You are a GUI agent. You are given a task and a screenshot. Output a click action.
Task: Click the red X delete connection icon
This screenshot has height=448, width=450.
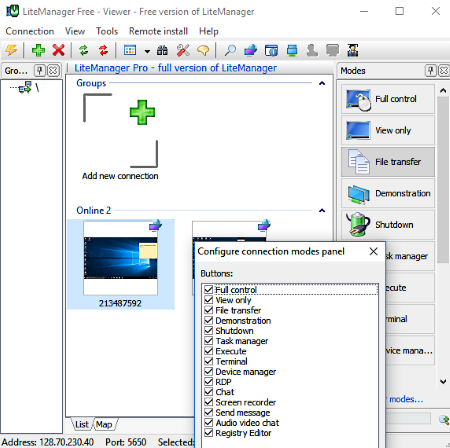tap(59, 51)
